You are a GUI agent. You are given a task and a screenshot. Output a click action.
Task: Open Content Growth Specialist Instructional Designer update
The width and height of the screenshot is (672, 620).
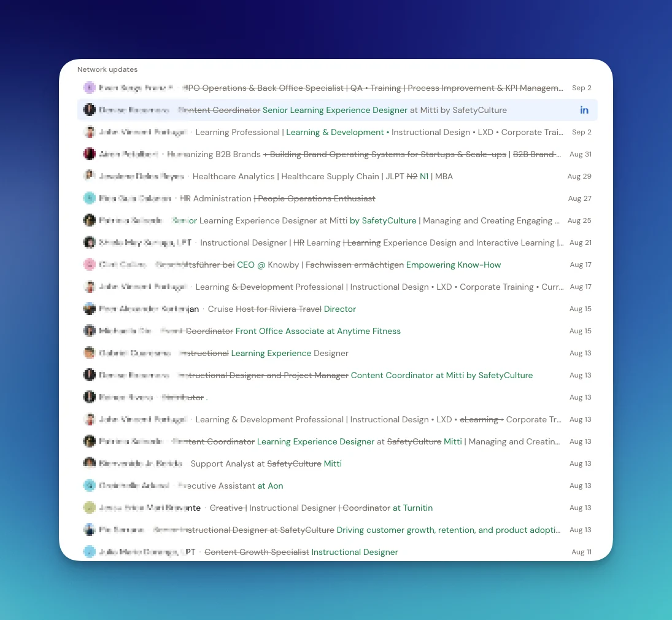coord(338,552)
